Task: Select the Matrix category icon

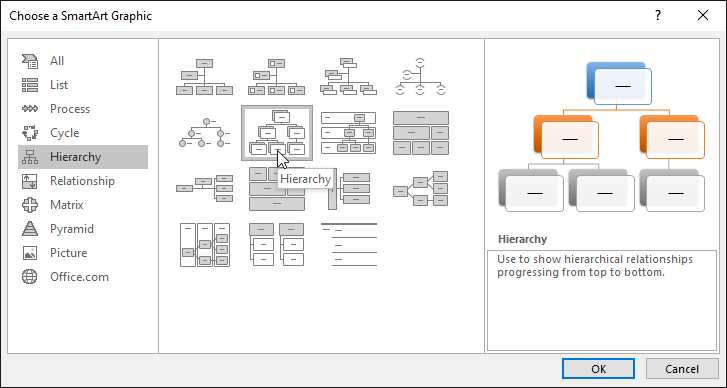Action: 30,205
